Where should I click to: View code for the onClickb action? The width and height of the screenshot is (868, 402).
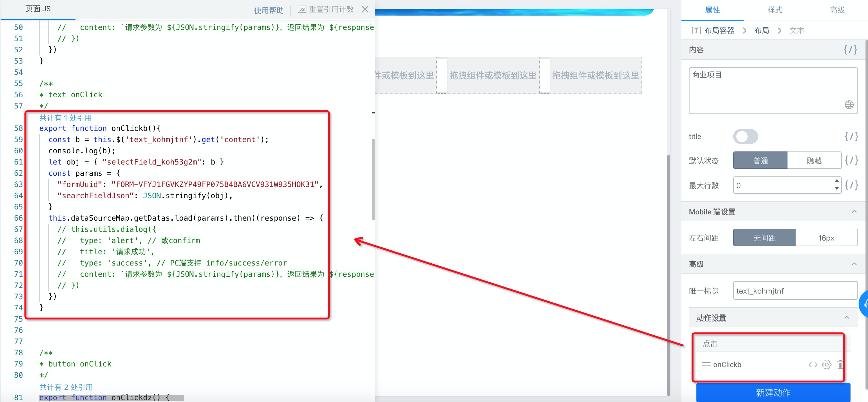click(813, 365)
